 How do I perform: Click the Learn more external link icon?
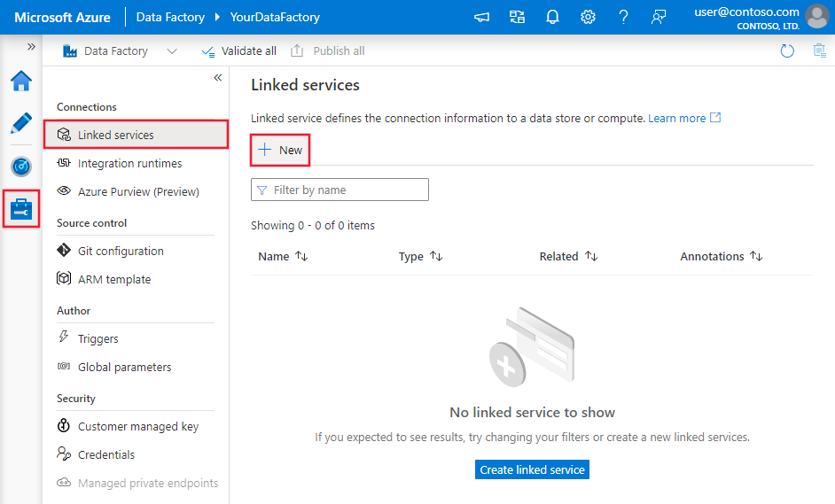click(715, 118)
